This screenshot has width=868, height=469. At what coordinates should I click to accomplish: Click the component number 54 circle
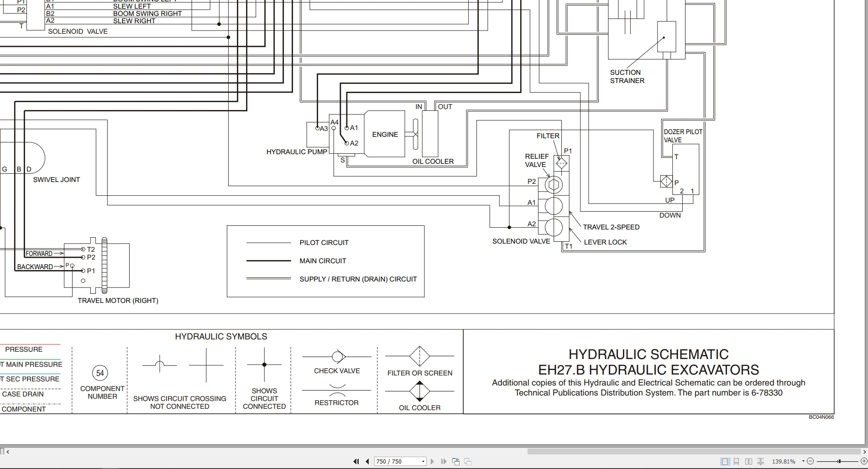point(100,373)
